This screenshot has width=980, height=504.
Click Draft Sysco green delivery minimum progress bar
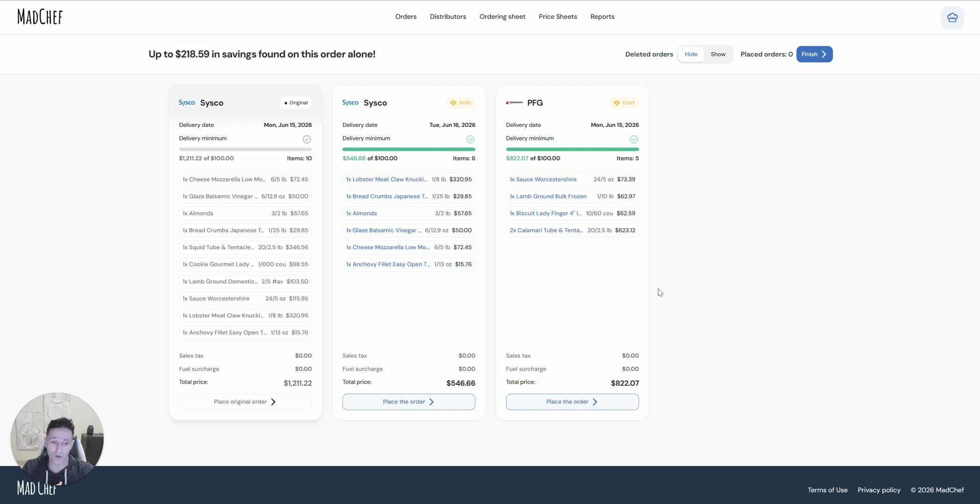409,149
